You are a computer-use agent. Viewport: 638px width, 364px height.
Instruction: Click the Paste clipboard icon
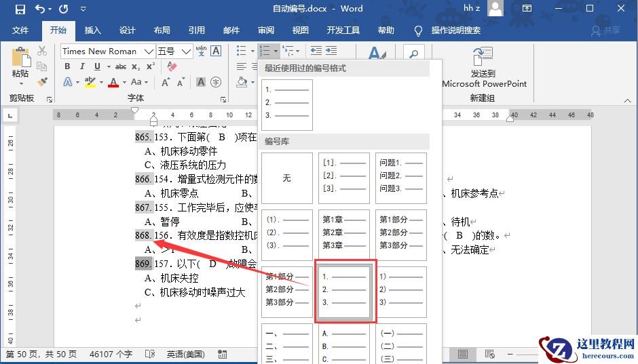tap(21, 57)
